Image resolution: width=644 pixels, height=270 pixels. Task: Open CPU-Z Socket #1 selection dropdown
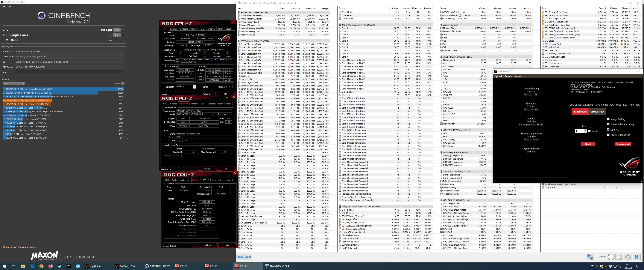(x=186, y=87)
